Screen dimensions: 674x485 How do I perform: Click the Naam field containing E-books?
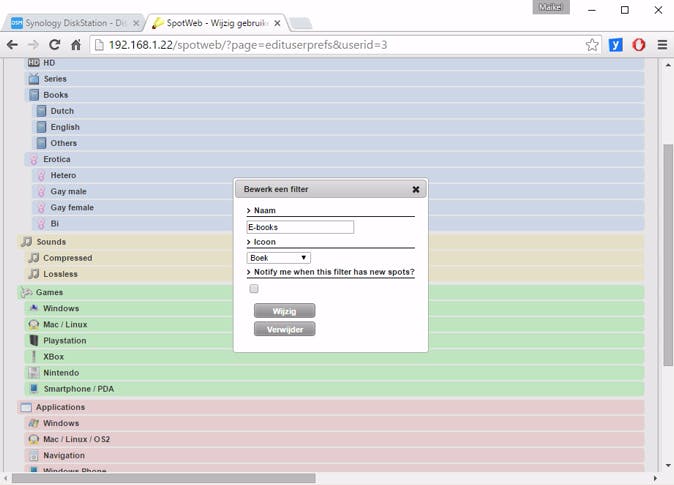300,227
